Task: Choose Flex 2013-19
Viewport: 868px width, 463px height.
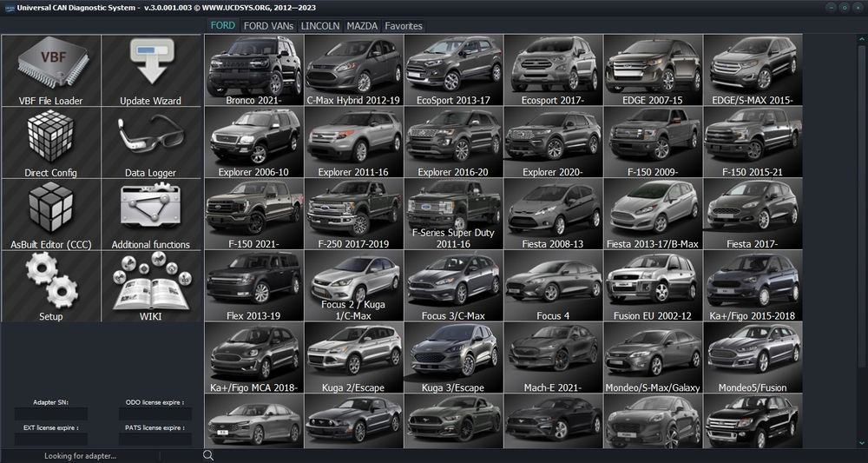Action: tap(254, 286)
